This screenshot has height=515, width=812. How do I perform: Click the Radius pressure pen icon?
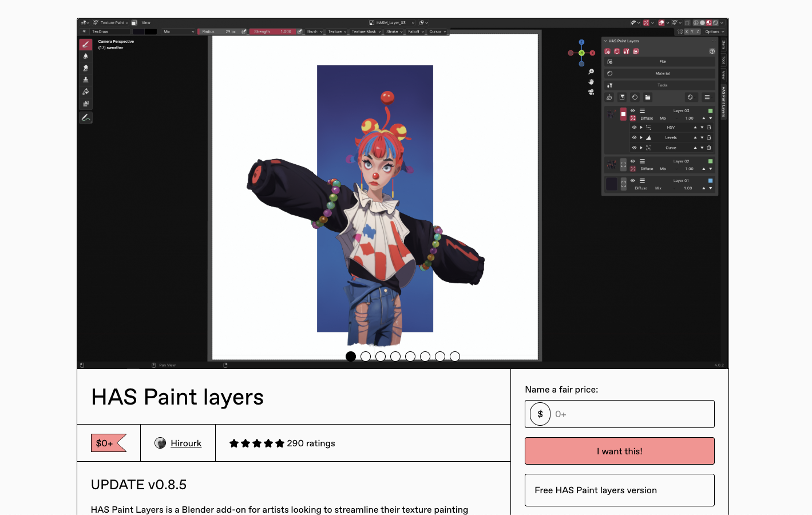(x=244, y=31)
